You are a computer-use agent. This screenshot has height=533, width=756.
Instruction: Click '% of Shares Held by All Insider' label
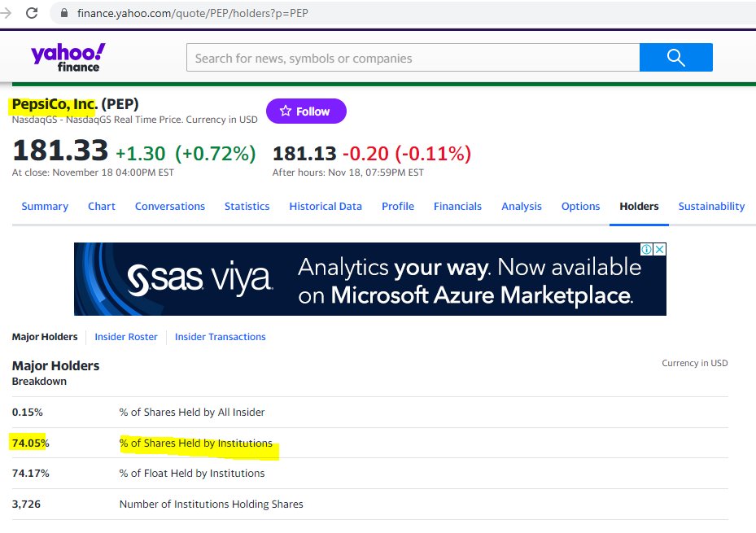192,413
